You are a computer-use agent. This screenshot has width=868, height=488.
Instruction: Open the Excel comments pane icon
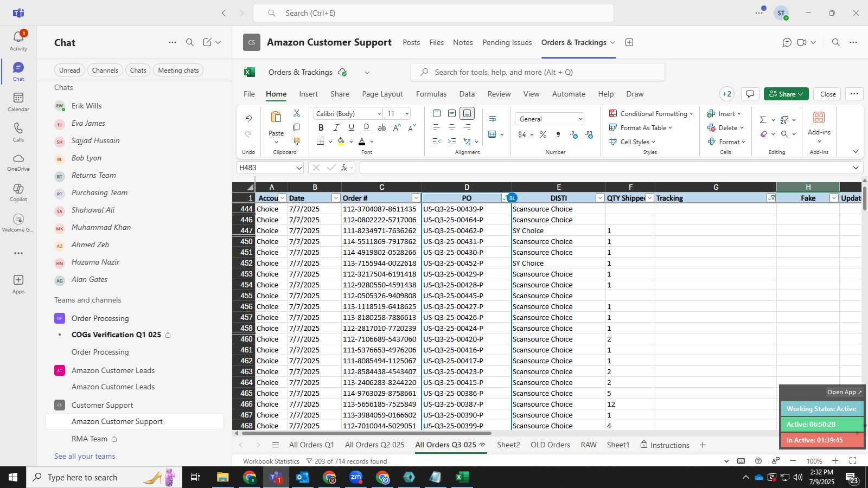[750, 94]
